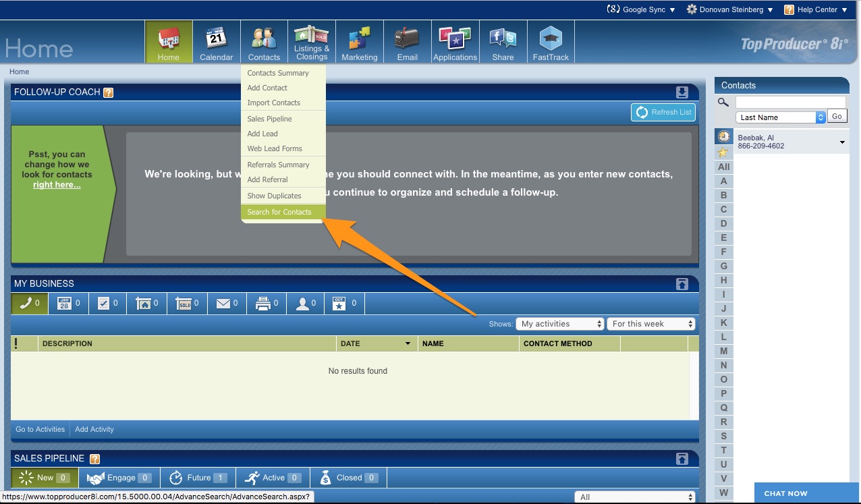Select the person contacts tab in My Business

point(306,304)
